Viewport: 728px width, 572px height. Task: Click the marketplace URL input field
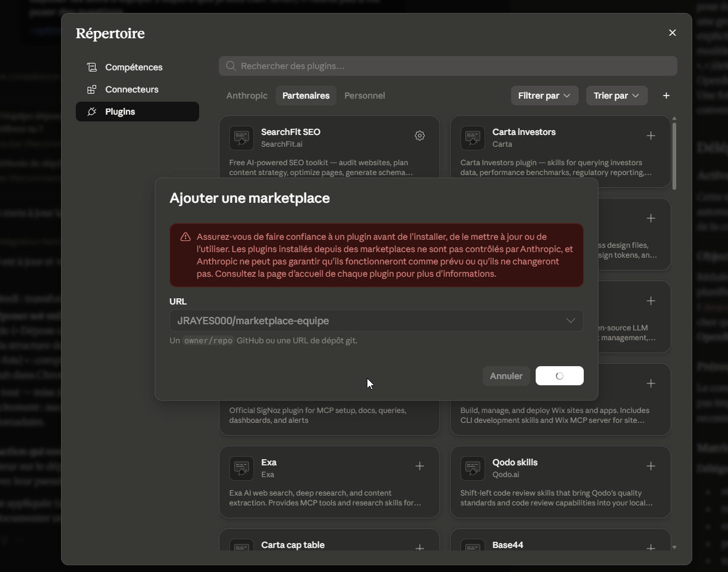point(376,321)
